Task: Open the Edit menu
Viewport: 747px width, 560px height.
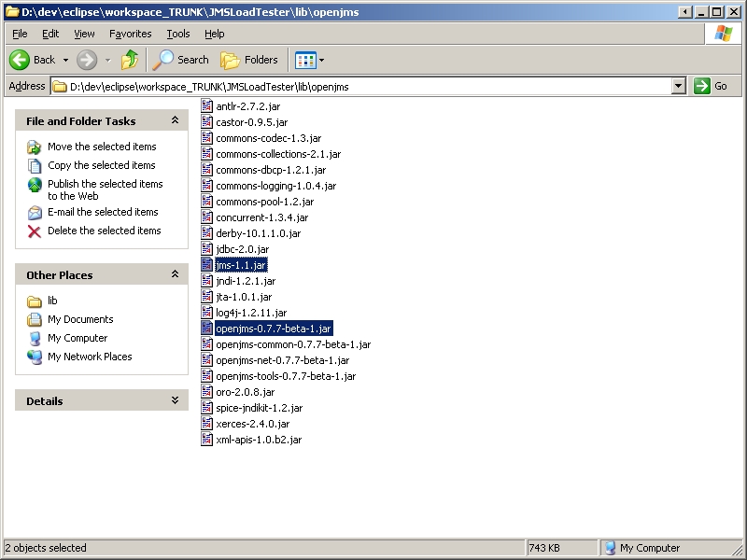Action: pyautogui.click(x=50, y=34)
